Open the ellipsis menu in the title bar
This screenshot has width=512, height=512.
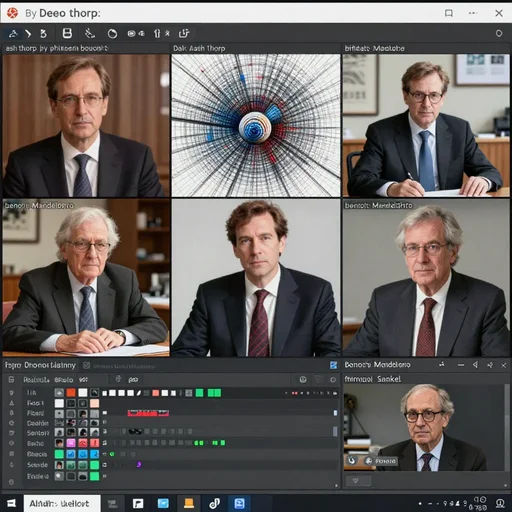[473, 13]
